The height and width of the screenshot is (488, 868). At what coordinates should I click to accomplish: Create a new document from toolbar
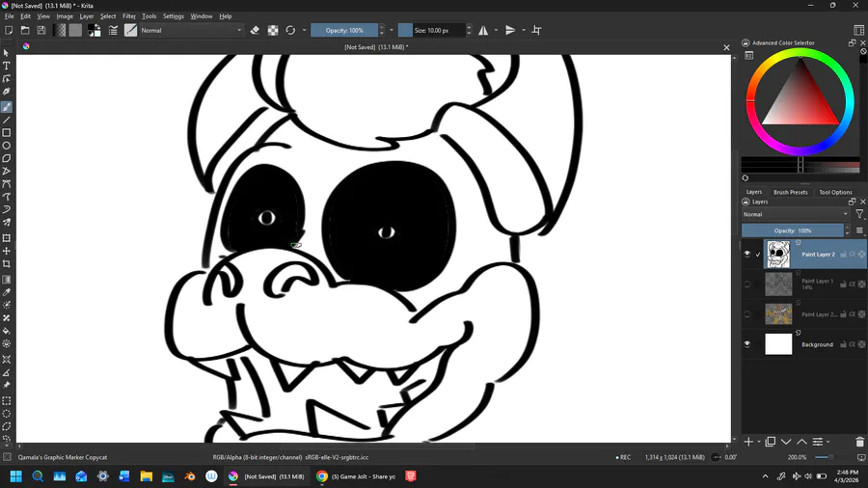[x=9, y=31]
